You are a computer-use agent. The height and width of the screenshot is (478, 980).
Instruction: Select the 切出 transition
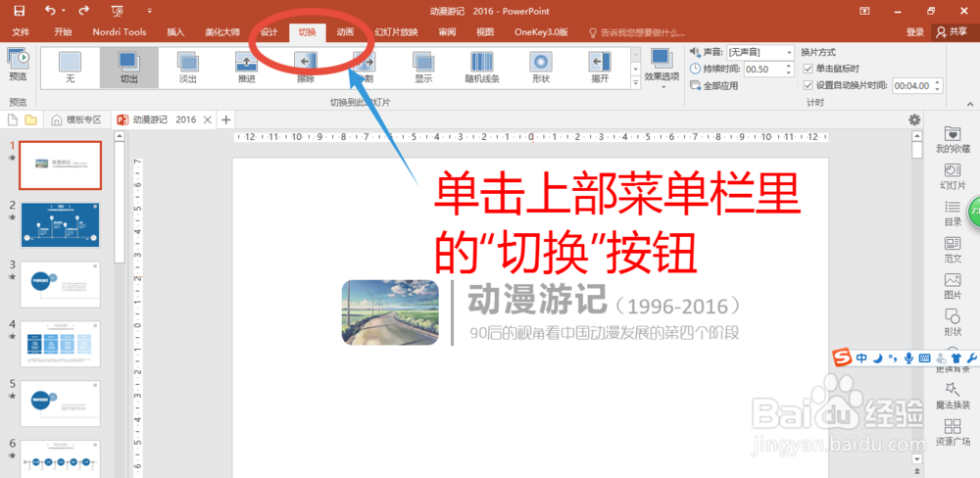(x=128, y=68)
